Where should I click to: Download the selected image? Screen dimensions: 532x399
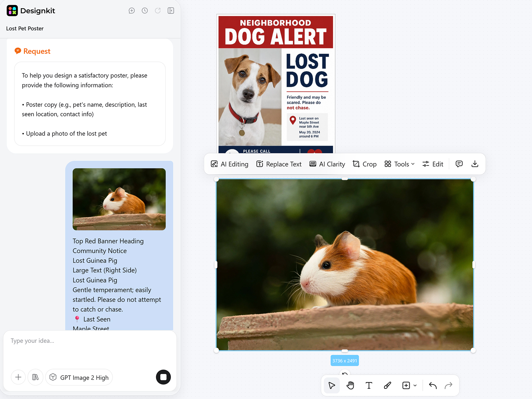pos(475,164)
